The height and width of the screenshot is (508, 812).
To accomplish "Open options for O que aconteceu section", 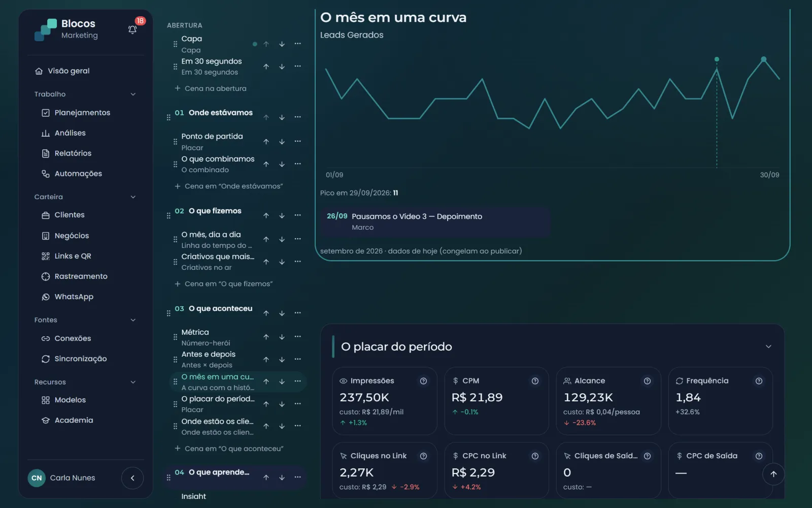I will coord(298,313).
